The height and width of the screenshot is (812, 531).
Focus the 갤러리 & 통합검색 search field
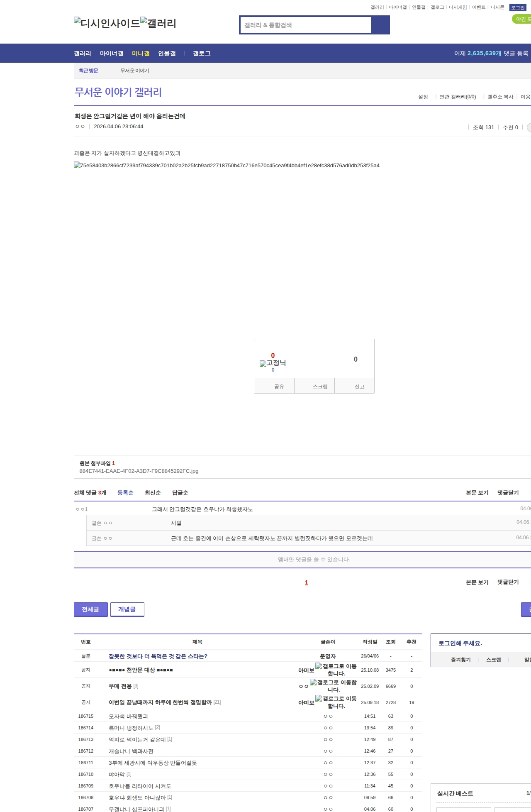(x=306, y=25)
